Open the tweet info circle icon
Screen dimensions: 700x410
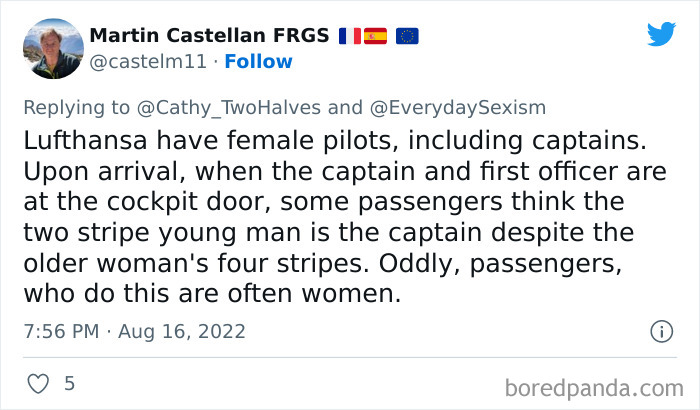[x=661, y=331]
